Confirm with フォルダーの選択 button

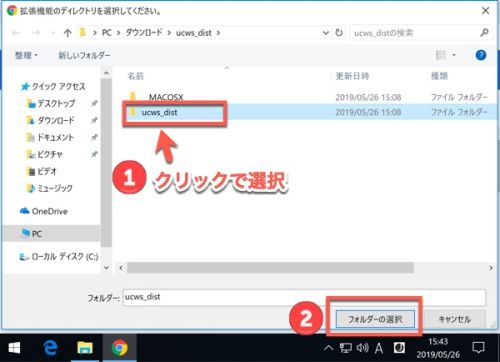(375, 319)
